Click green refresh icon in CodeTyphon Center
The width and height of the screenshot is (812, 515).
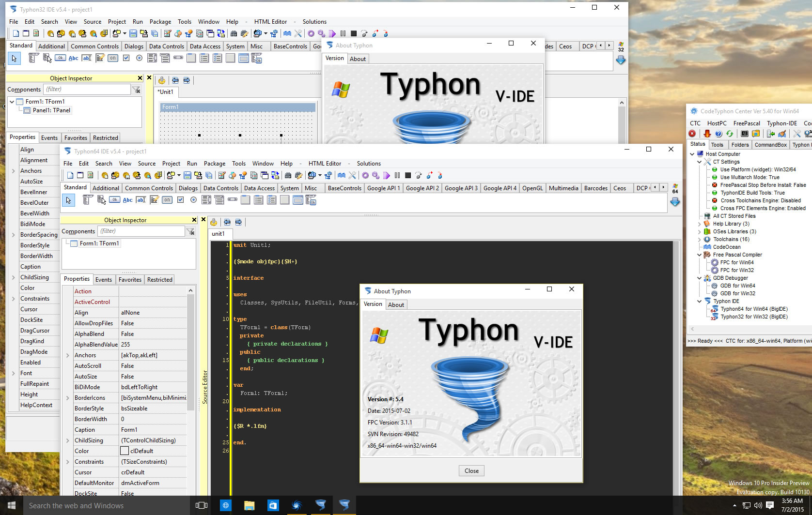(729, 134)
